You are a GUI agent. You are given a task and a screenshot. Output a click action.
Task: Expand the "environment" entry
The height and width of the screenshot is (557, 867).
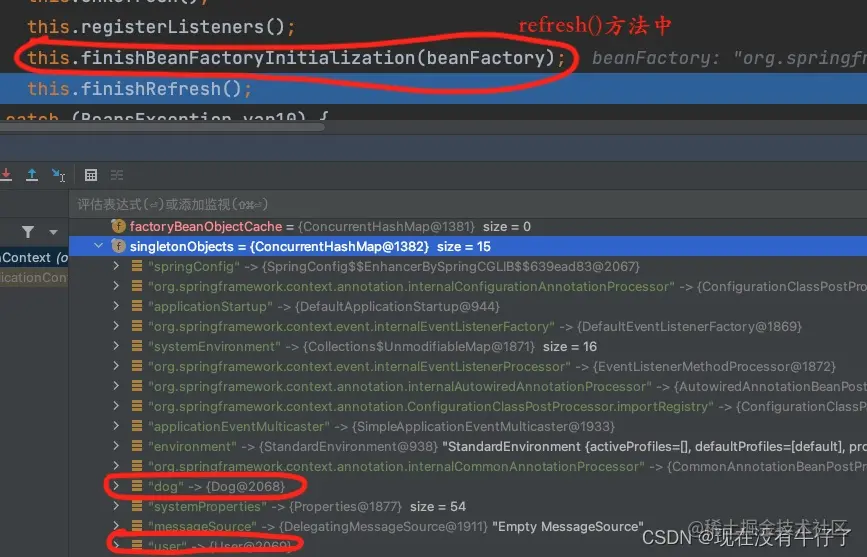[116, 446]
